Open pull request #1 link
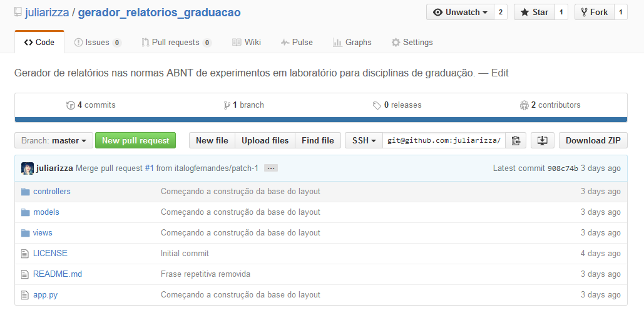This screenshot has height=310, width=644. click(x=150, y=168)
